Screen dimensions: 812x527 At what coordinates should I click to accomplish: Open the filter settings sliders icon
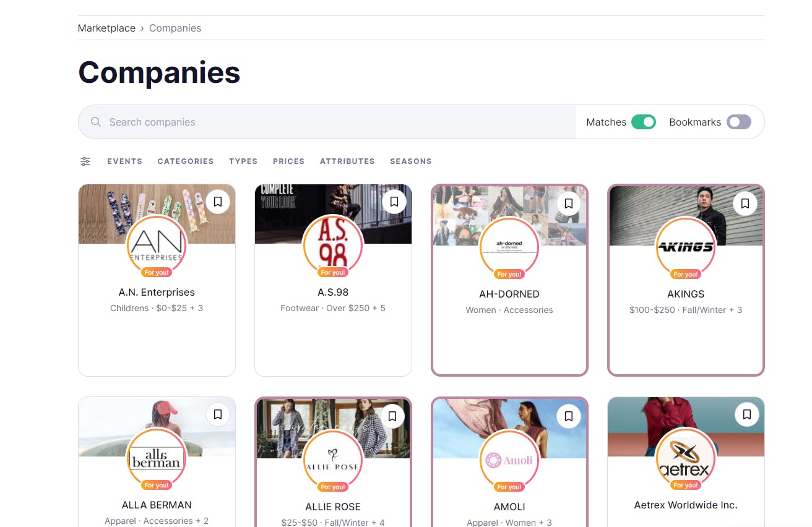click(x=85, y=161)
